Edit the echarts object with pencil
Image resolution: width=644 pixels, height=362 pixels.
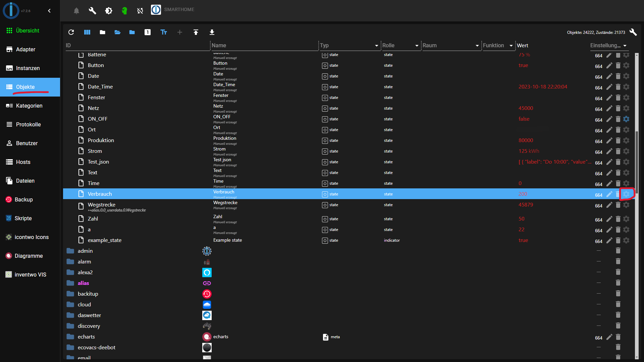click(x=609, y=337)
